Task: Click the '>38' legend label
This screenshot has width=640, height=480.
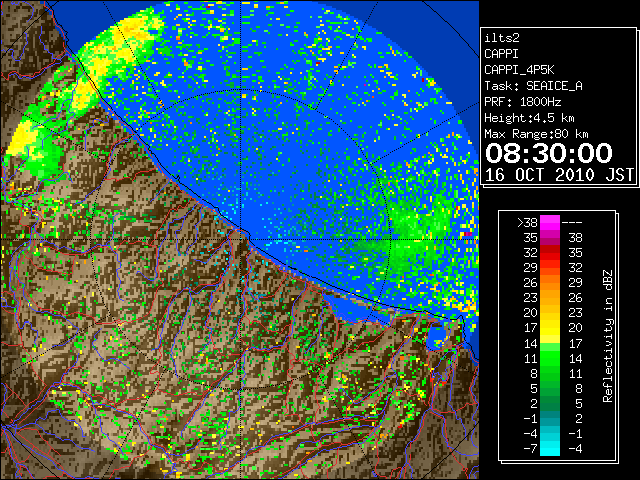Action: (527, 223)
